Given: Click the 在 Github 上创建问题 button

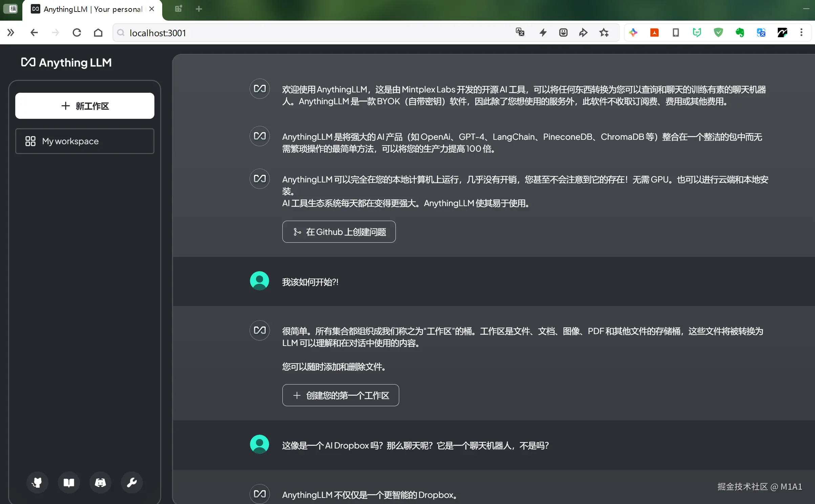Looking at the screenshot, I should point(339,232).
